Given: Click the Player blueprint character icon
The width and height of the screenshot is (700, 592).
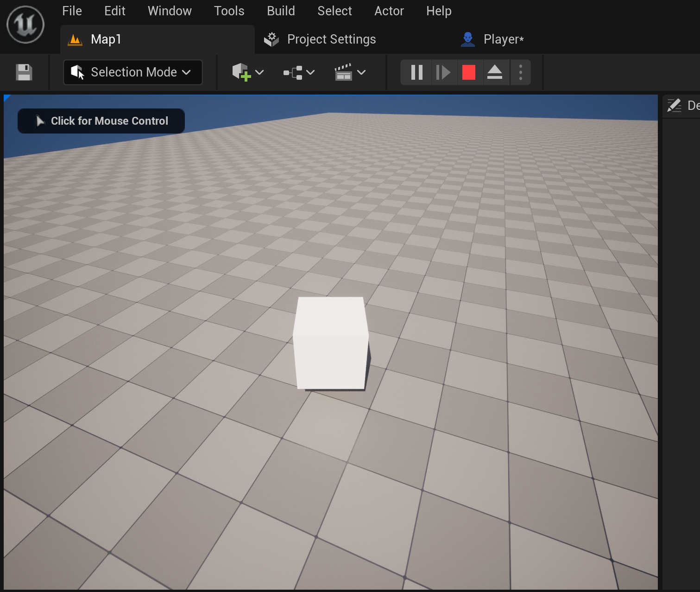Looking at the screenshot, I should pos(468,39).
